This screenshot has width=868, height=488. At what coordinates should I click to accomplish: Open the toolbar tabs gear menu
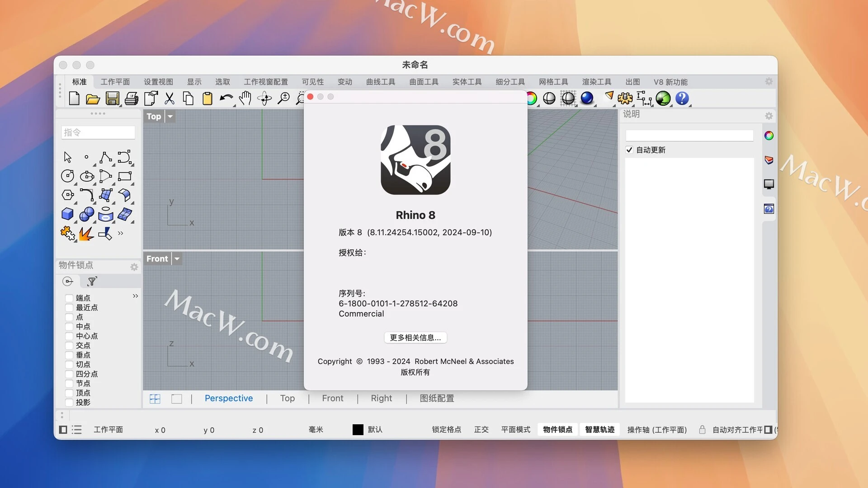[769, 81]
